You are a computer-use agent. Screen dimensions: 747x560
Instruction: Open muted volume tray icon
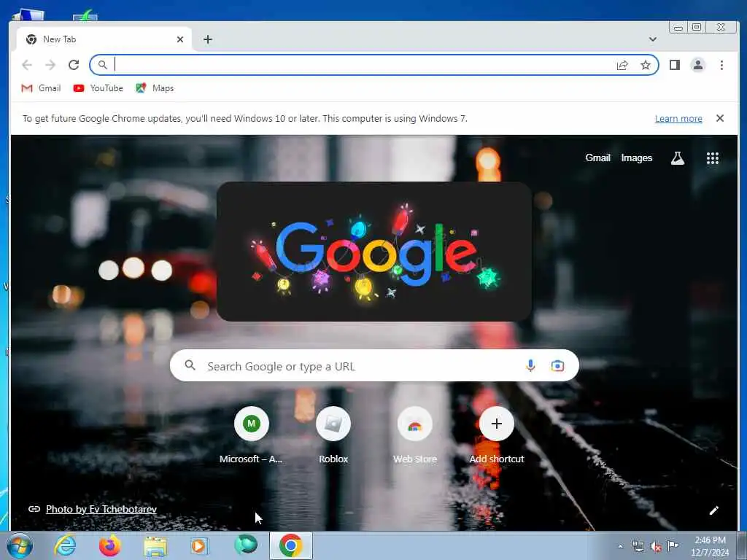click(656, 547)
